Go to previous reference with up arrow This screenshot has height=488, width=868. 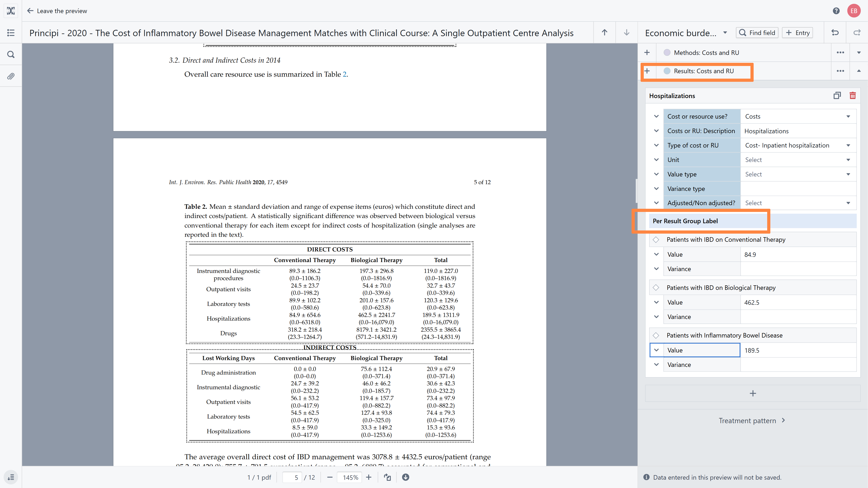pos(604,33)
